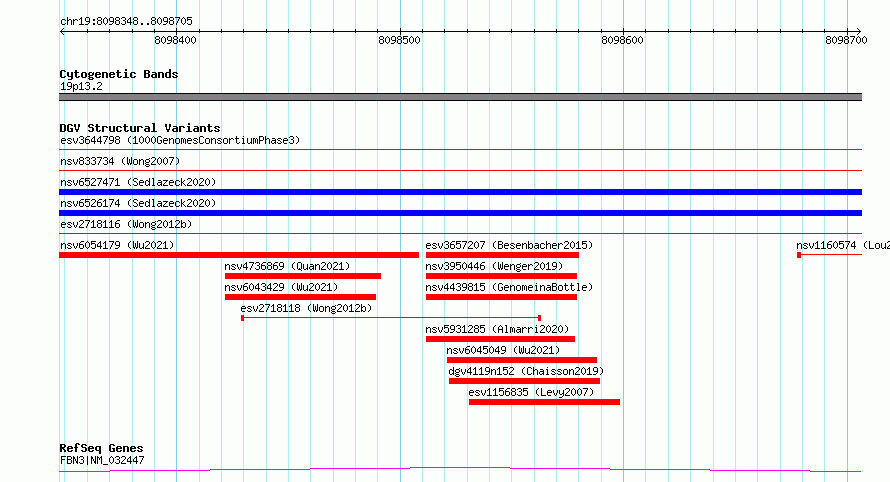Click the esv3657207 (Besenbacher2015) text label
890x482 pixels.
509,245
